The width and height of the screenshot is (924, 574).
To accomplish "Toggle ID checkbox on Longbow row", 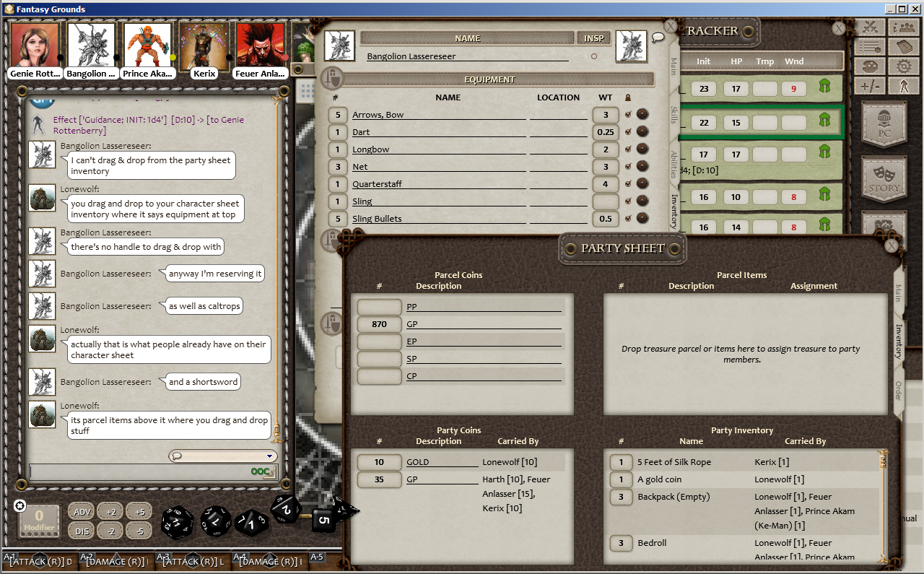I will click(627, 149).
